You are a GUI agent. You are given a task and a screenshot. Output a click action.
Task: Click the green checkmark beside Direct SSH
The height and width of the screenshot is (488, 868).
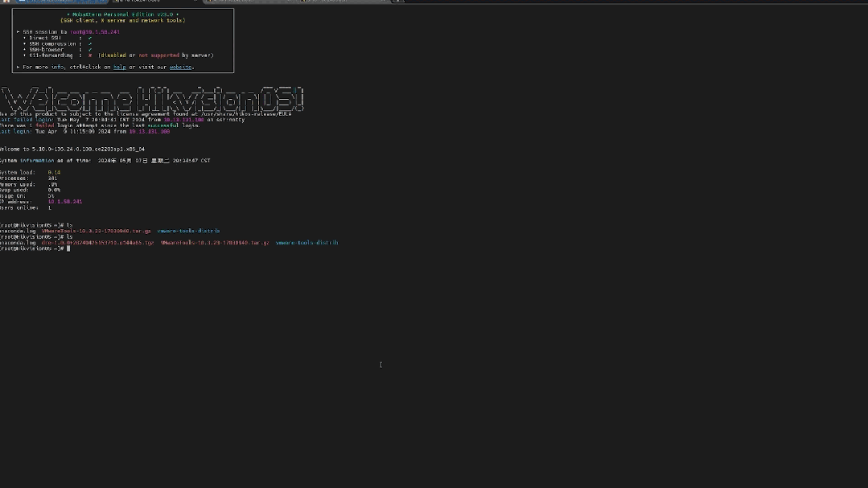[x=90, y=38]
